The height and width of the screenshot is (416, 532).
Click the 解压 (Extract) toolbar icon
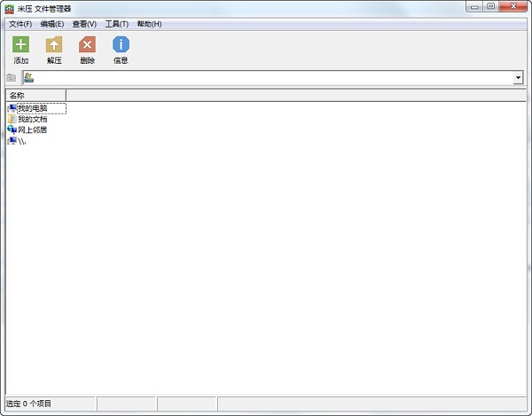tap(54, 44)
